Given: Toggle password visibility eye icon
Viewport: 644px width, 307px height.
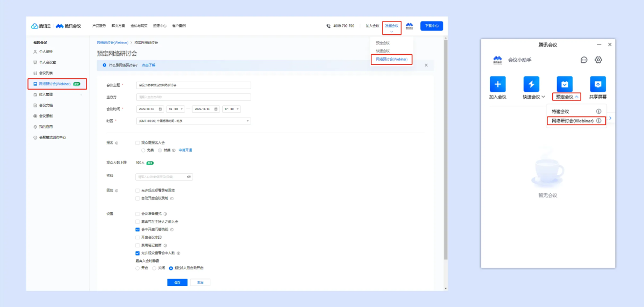Looking at the screenshot, I should click(189, 177).
